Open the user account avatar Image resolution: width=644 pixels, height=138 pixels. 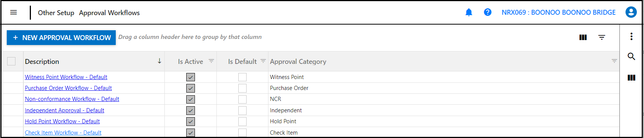pyautogui.click(x=631, y=12)
